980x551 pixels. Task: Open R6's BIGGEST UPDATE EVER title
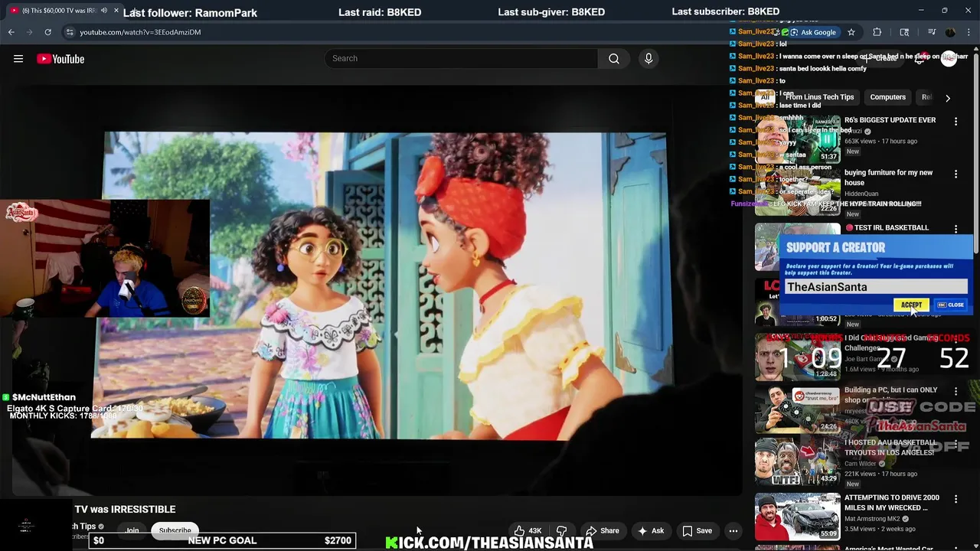click(890, 120)
